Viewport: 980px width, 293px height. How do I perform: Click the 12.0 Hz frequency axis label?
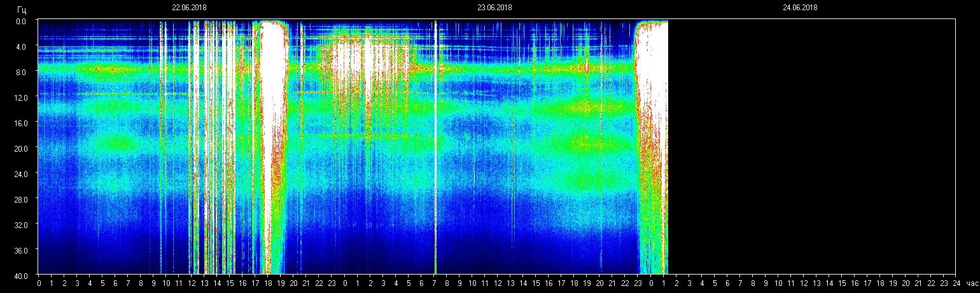(21, 97)
